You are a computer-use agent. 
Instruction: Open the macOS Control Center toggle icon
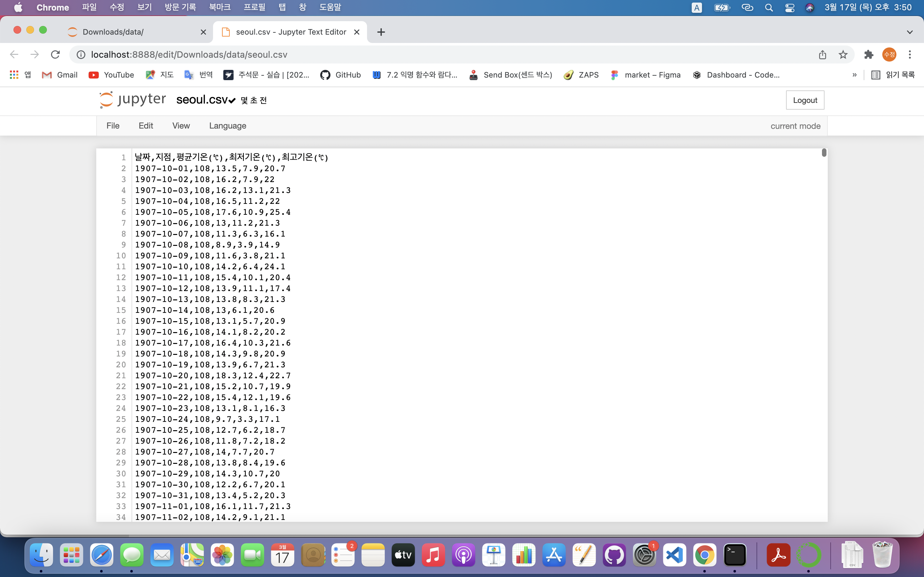pos(790,8)
